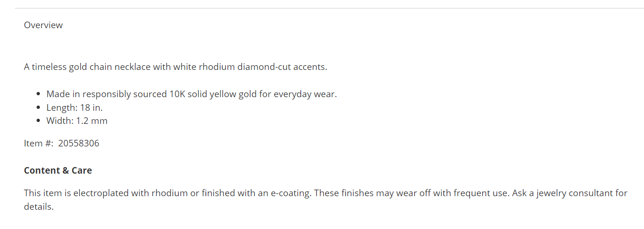Click the bullet dot before "Made in responsibly"
Image resolution: width=644 pixels, height=229 pixels.
[38, 94]
